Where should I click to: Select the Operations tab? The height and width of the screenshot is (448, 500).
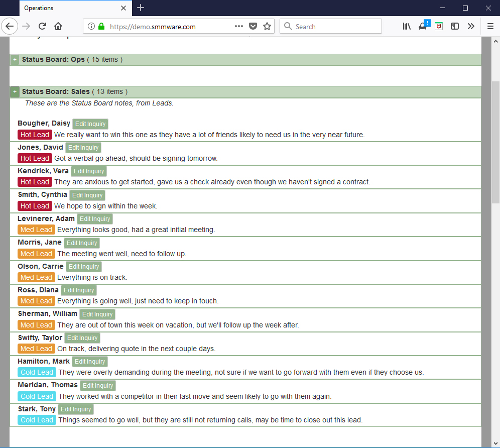76,8
